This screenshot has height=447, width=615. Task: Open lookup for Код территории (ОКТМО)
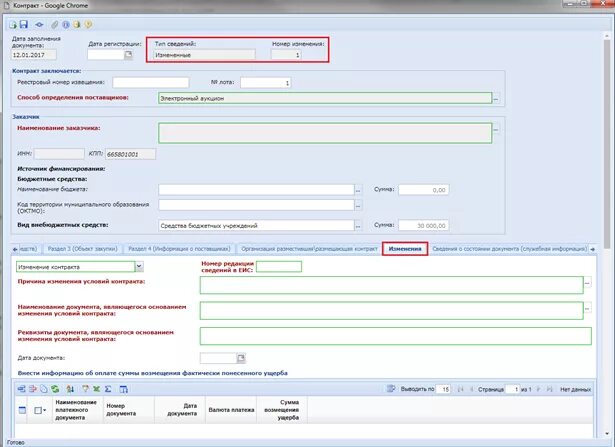(358, 205)
